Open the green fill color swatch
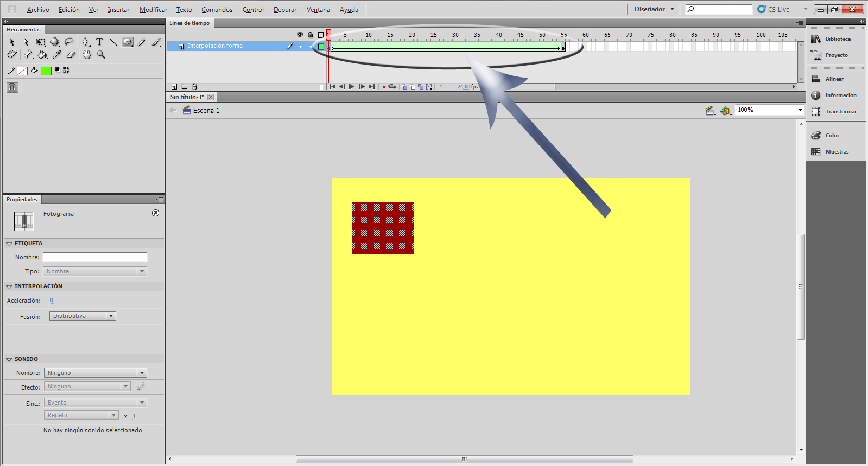This screenshot has height=466, width=868. [46, 71]
